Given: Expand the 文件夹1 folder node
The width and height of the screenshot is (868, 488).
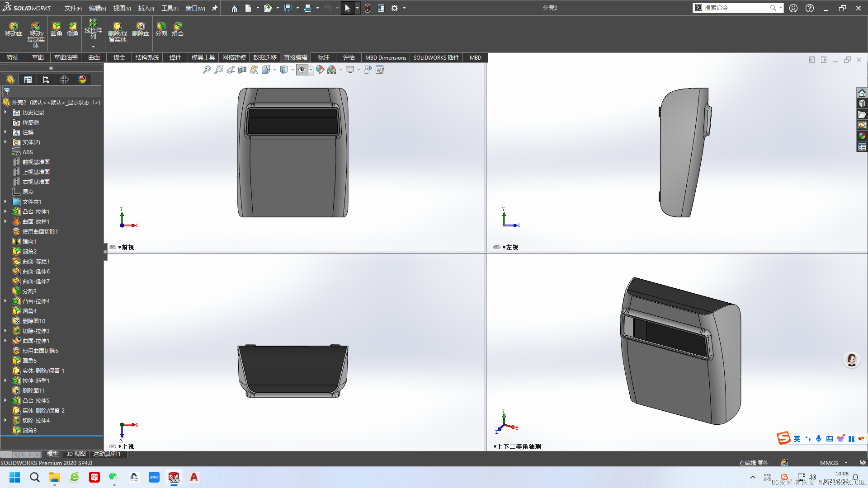Looking at the screenshot, I should [5, 202].
